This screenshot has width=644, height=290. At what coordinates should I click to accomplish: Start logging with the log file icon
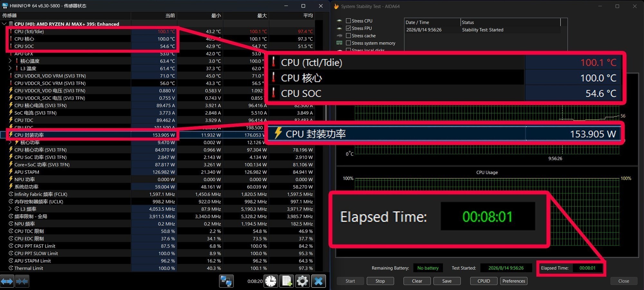pos(287,281)
